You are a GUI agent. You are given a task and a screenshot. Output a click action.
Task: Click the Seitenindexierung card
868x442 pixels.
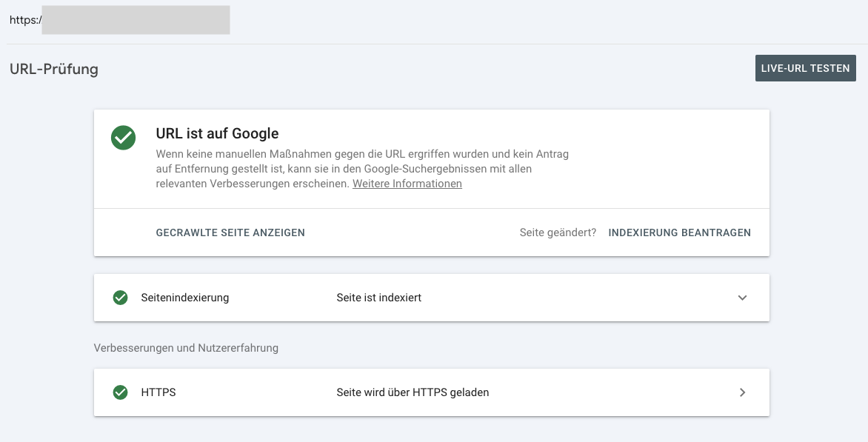[432, 298]
